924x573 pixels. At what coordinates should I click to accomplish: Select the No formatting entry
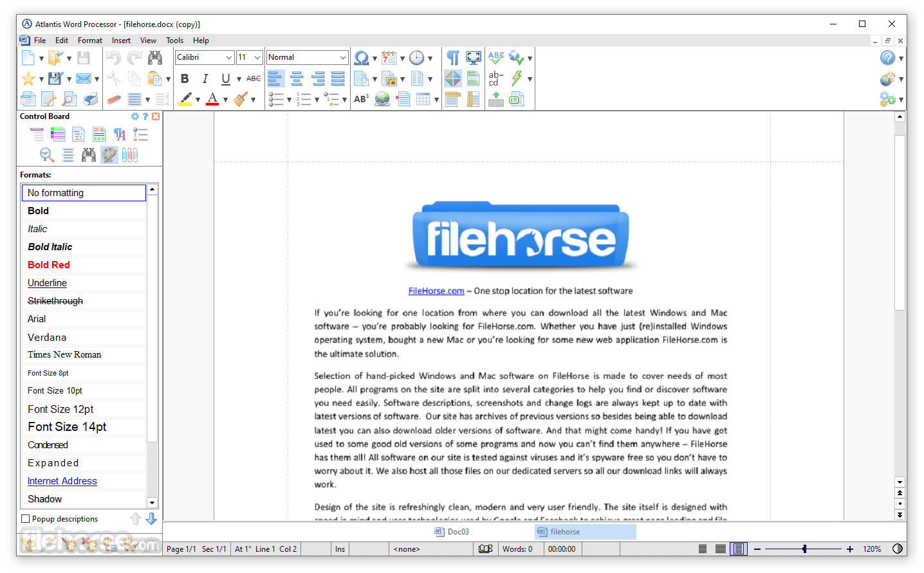coord(84,193)
